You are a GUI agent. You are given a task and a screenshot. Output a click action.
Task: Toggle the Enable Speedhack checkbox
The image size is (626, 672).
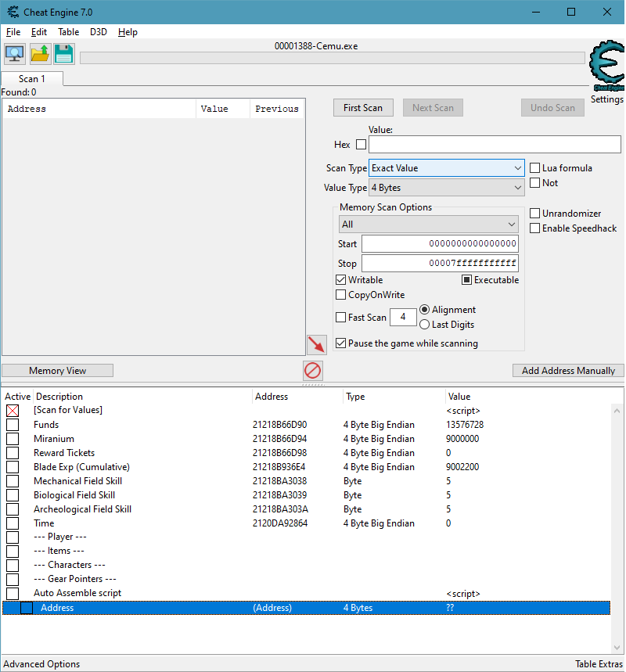[x=535, y=228]
